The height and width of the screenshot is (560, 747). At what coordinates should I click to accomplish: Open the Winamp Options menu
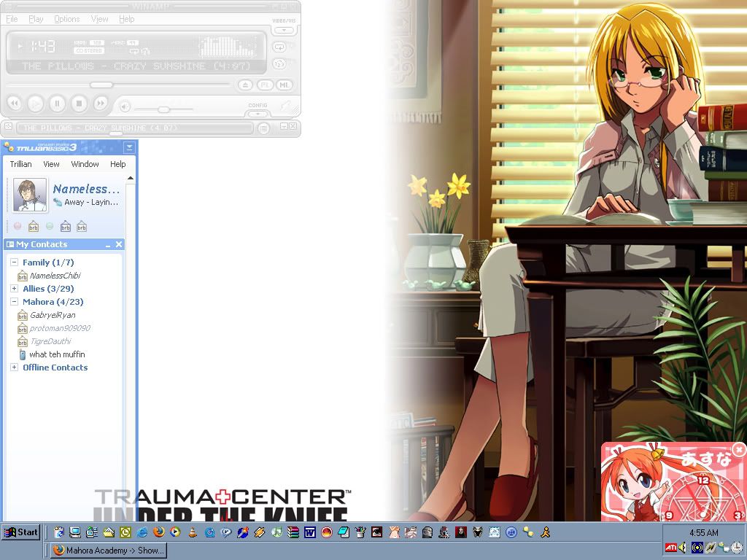(x=66, y=19)
